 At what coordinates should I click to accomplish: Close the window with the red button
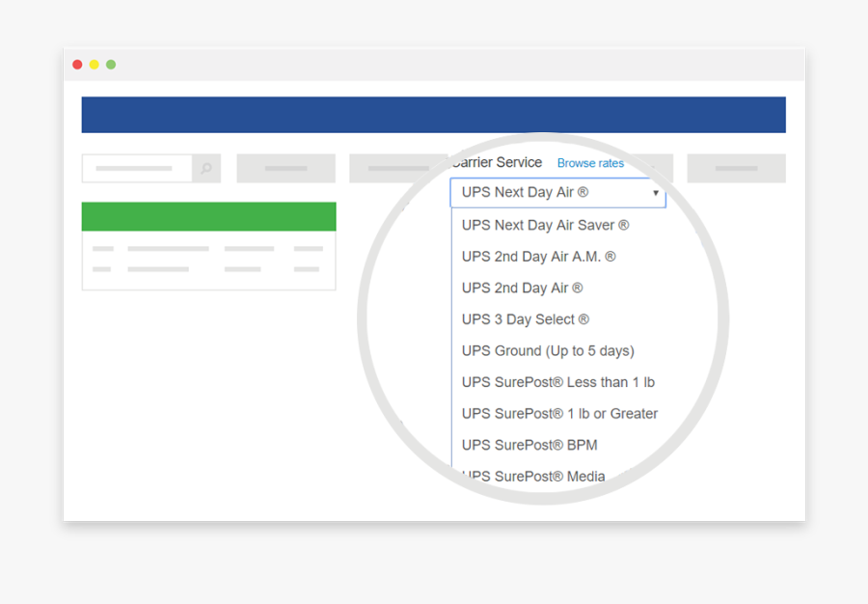77,65
